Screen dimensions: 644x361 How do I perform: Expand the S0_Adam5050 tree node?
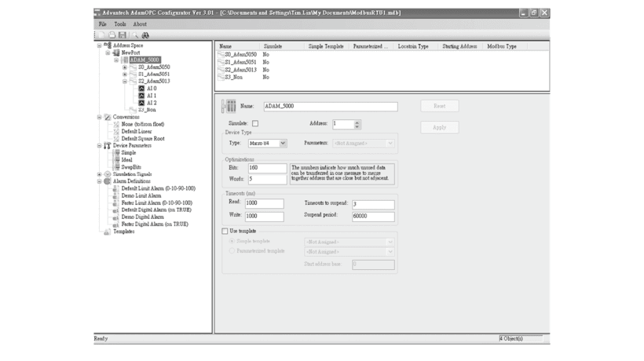[125, 67]
